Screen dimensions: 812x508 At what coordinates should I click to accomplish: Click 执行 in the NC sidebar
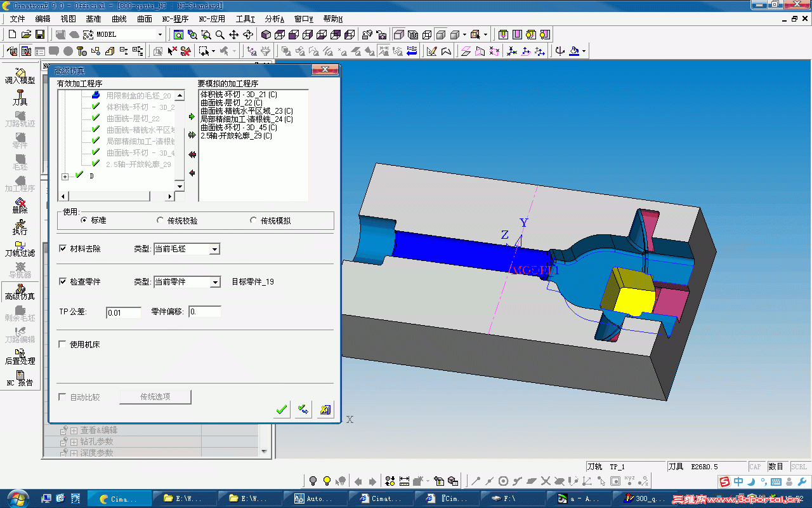coord(20,227)
